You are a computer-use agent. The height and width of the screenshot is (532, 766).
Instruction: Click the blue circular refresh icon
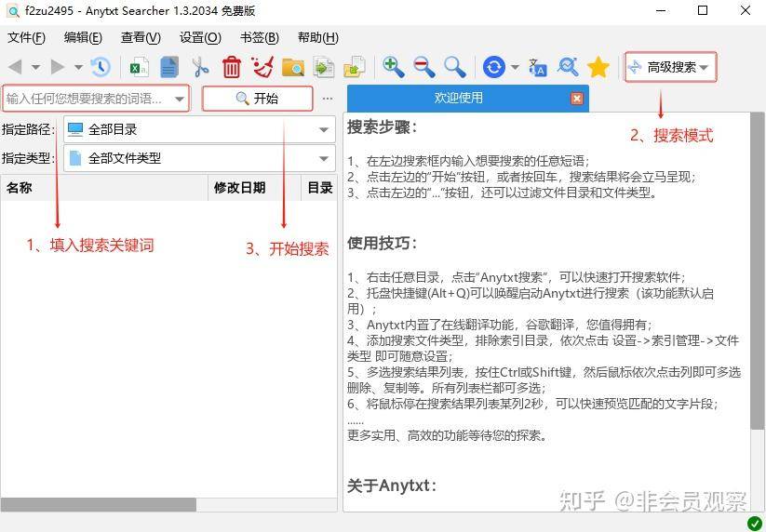tap(494, 67)
